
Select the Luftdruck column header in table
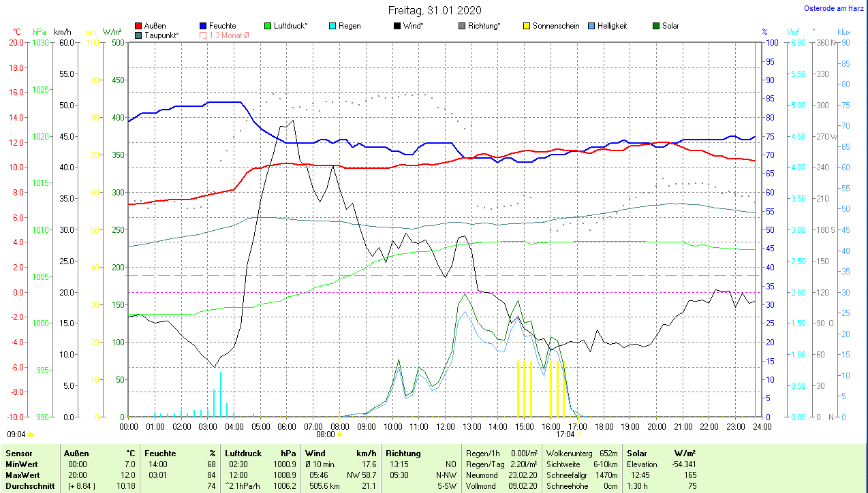[243, 453]
